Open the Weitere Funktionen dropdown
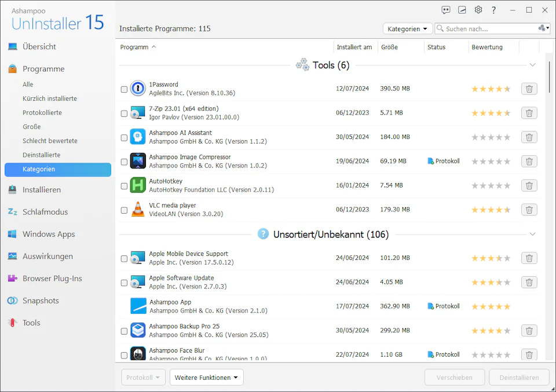 206,378
